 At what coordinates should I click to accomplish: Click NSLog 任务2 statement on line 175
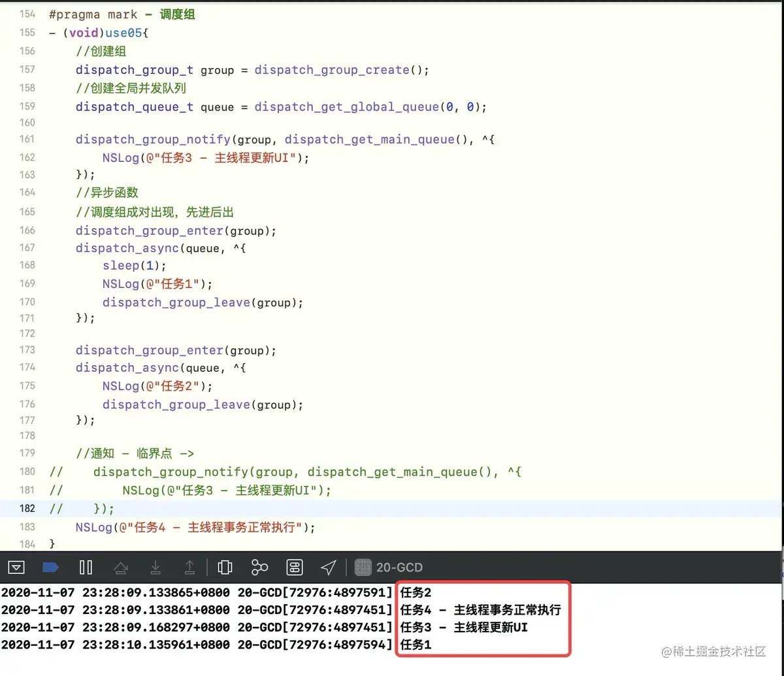157,386
